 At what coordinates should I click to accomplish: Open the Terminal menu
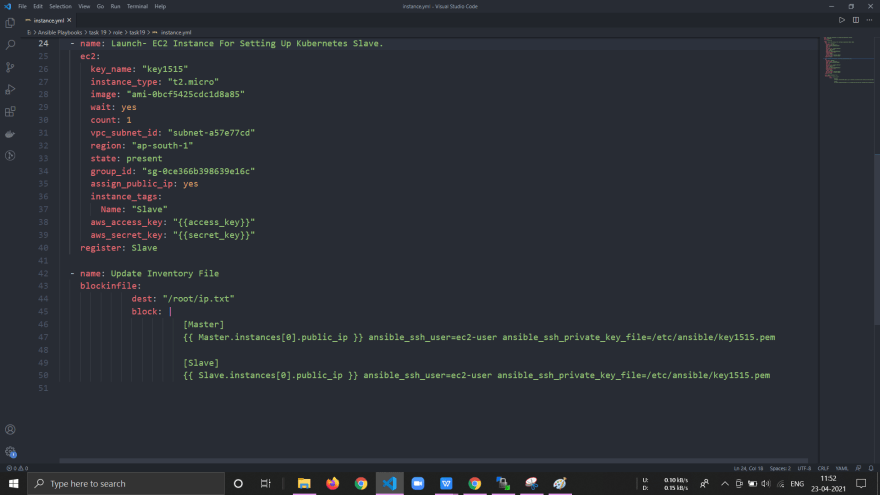[x=137, y=6]
